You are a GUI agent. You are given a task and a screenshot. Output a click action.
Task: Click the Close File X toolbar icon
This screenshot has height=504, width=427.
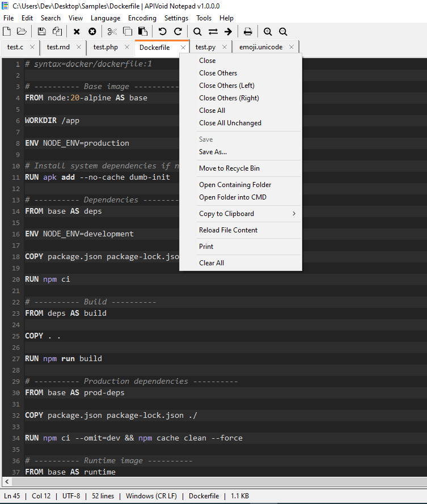coord(77,32)
